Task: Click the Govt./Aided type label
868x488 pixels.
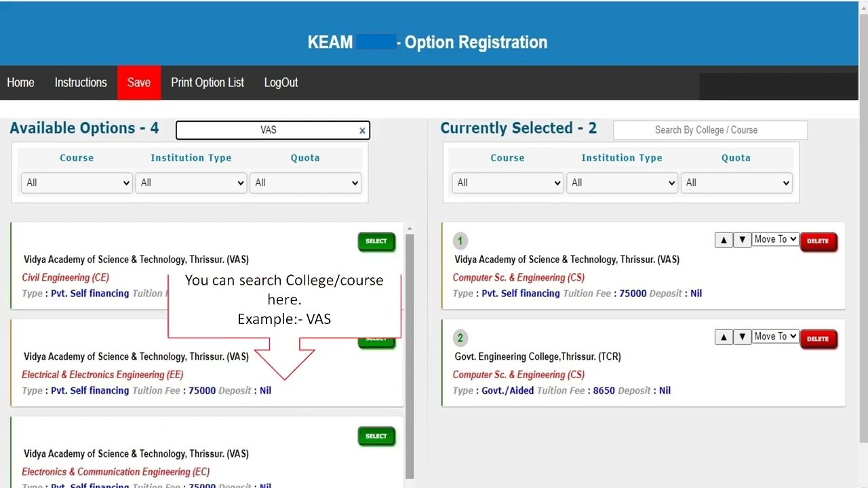Action: (508, 391)
